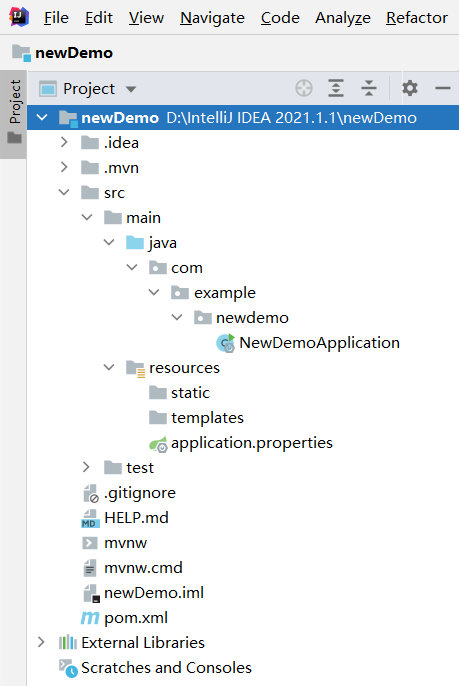Select Scratches and Consoles label
459x686 pixels.
point(166,668)
